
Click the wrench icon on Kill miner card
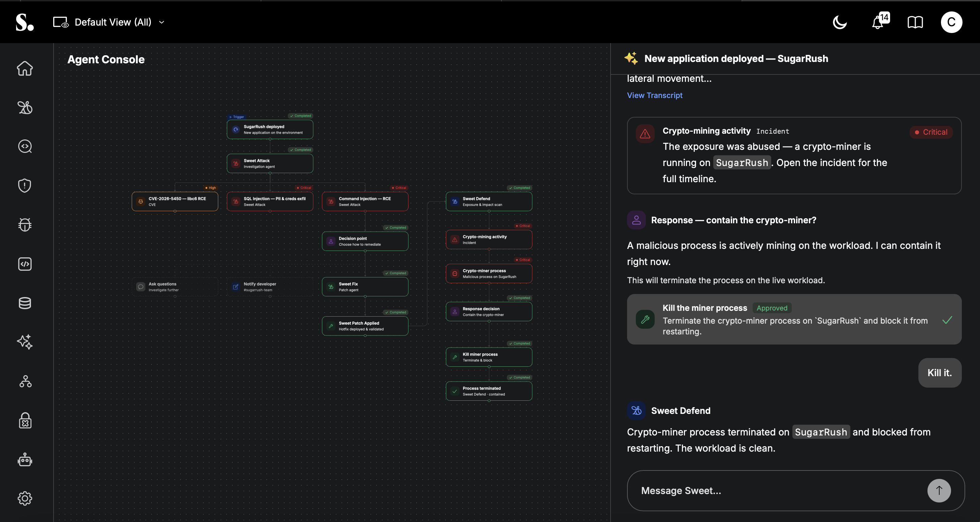point(645,319)
